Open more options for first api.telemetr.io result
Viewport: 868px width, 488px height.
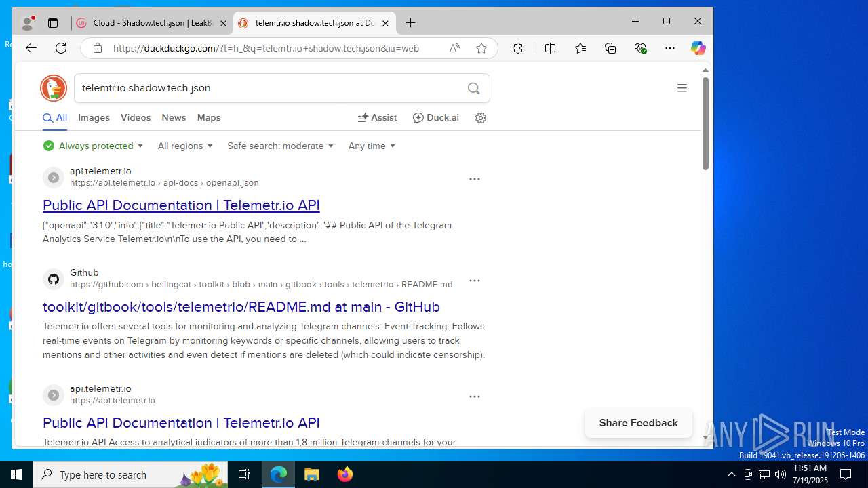click(x=475, y=179)
